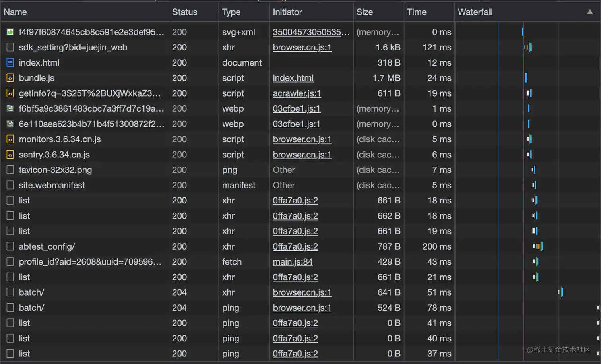Open browser.cn.js:1 link in the batch/ xhr row
601x364 pixels.
pyautogui.click(x=302, y=292)
